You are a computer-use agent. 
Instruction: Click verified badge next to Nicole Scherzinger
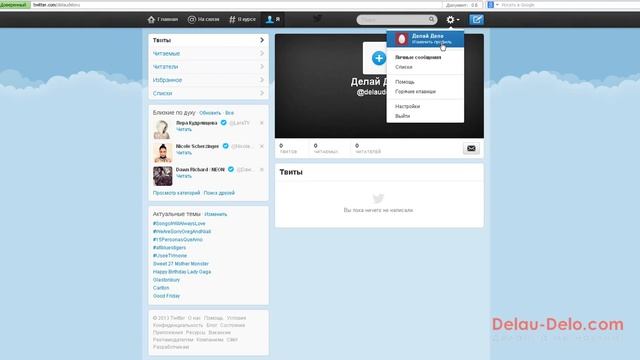click(x=225, y=146)
